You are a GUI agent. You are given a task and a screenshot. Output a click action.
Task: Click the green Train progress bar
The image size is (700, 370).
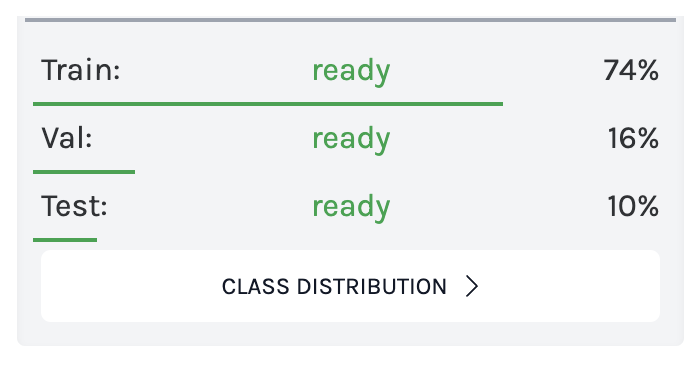tap(268, 104)
